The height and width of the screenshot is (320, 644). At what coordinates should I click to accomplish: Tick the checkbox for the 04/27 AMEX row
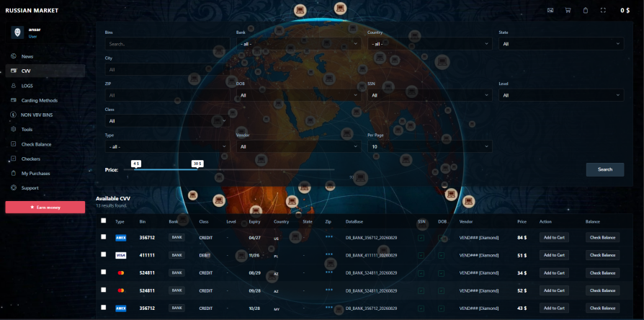click(104, 236)
